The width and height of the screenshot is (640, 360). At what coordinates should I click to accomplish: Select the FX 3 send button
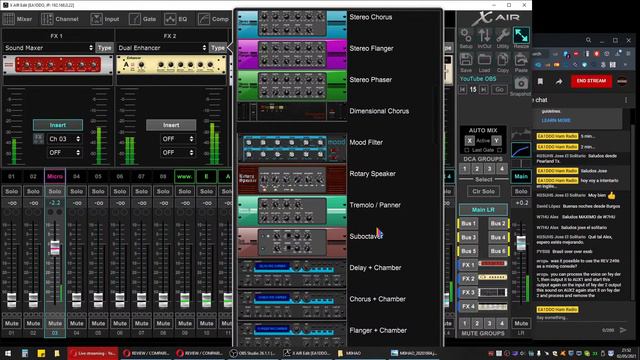(468, 292)
